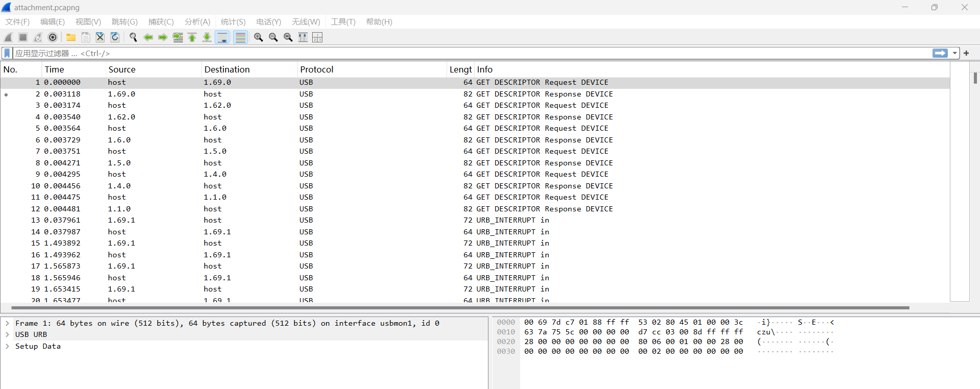Image resolution: width=980 pixels, height=389 pixels.
Task: Sort by the Info column header
Action: click(712, 69)
